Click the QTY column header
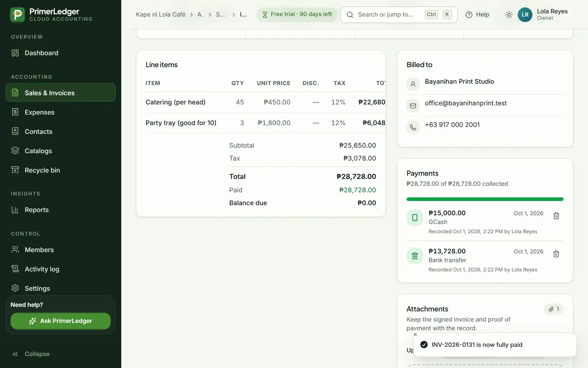Screen dimensions: 588x368 237,83
